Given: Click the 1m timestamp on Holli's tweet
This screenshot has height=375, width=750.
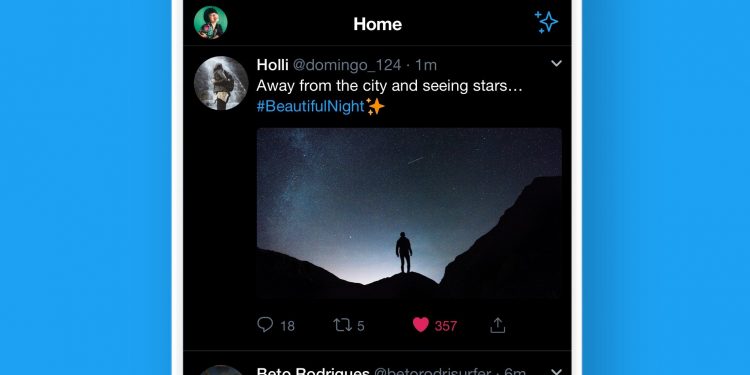Looking at the screenshot, I should click(426, 66).
